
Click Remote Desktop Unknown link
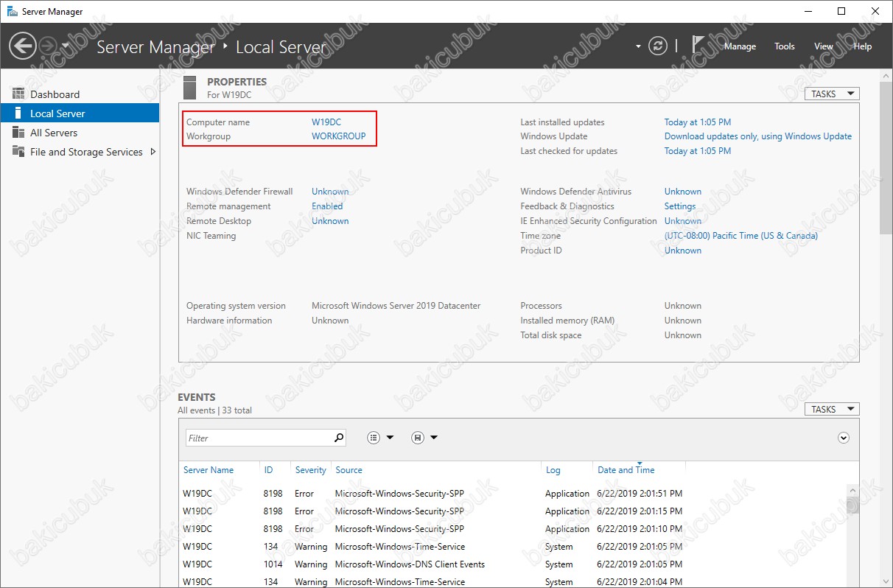[330, 221]
